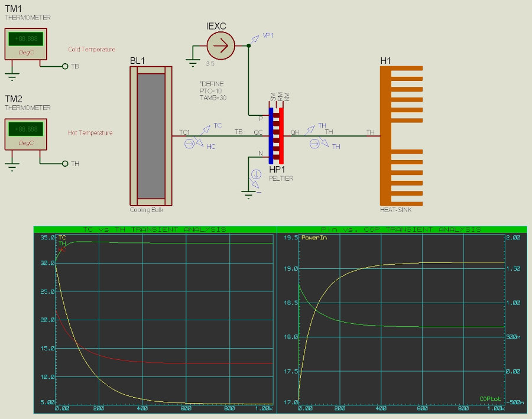532x419 pixels.
Task: Select the PowerIn trace label
Action: [x=314, y=238]
